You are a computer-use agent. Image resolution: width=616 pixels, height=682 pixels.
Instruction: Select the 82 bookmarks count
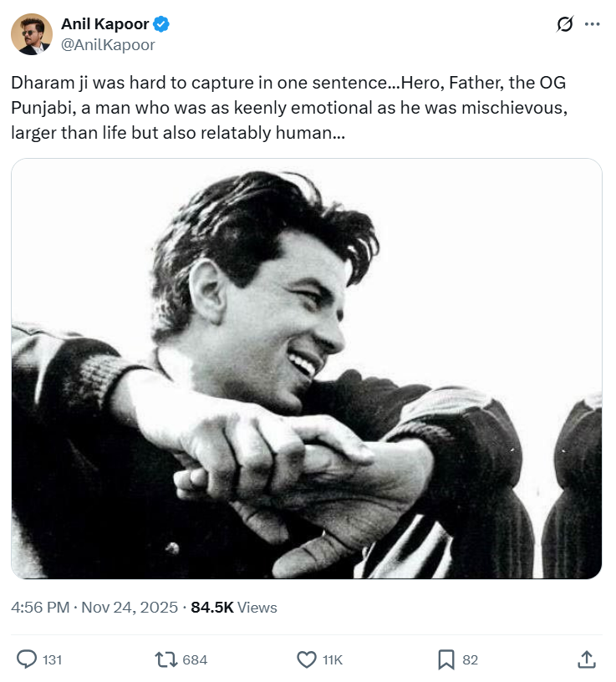470,659
